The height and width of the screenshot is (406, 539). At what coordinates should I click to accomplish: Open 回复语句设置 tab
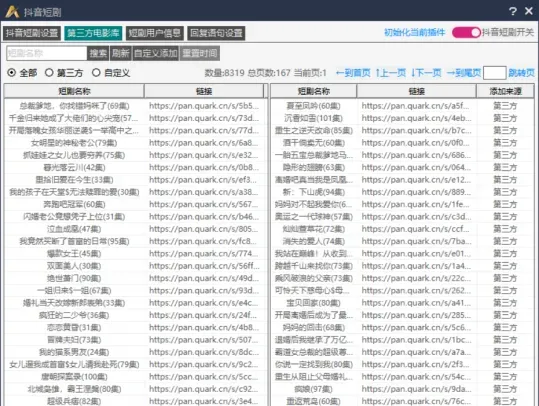pos(216,33)
